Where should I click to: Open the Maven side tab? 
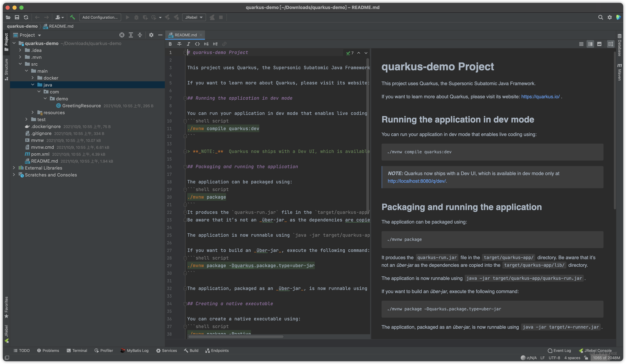pos(619,72)
